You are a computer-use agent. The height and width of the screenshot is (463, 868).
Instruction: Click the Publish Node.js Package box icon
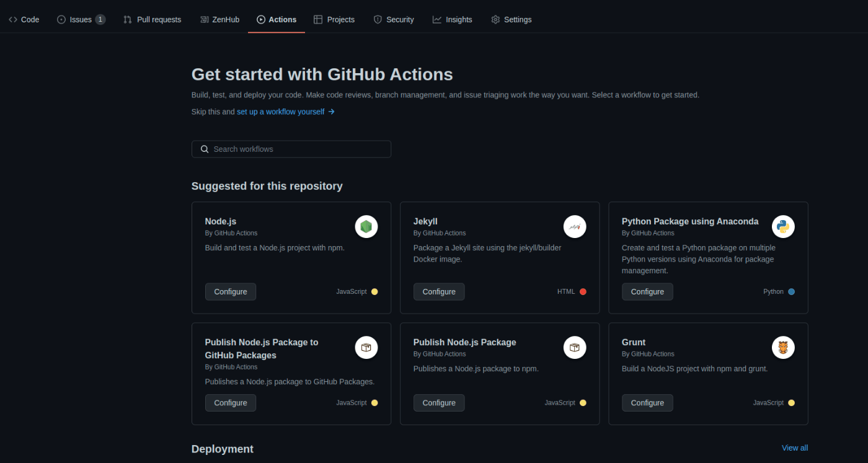575,348
